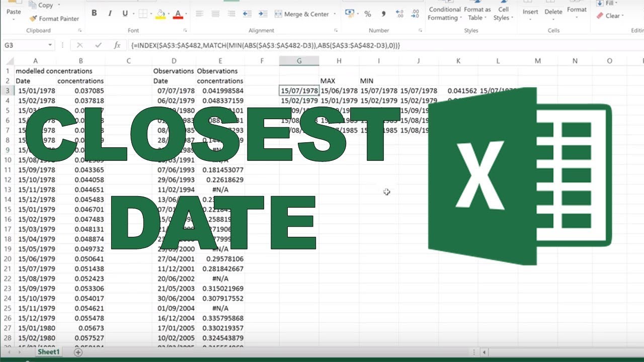Add a new sheet with plus icon
Viewport: 644px width, 362px height.
click(78, 352)
